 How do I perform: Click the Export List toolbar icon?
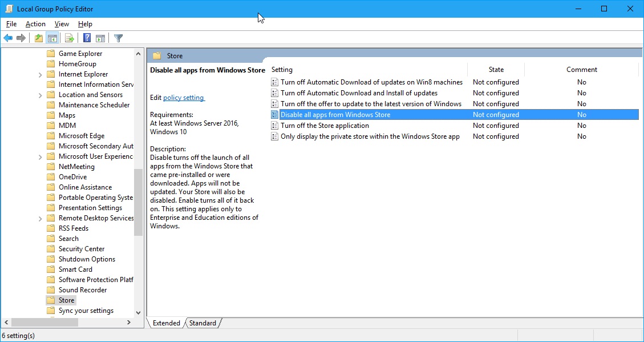click(70, 38)
